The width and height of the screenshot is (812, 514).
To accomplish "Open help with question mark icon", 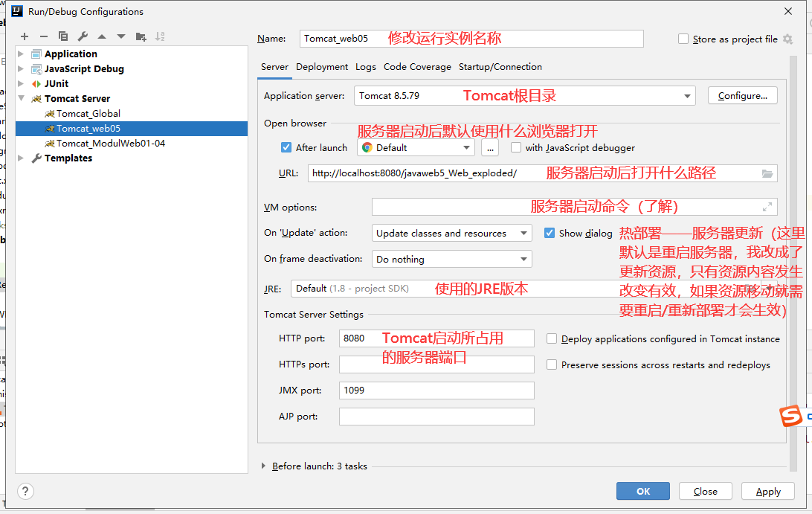I will tap(25, 491).
